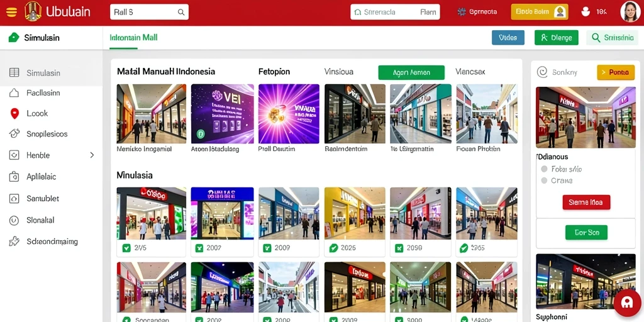Open the user profile avatar photo

(x=631, y=12)
